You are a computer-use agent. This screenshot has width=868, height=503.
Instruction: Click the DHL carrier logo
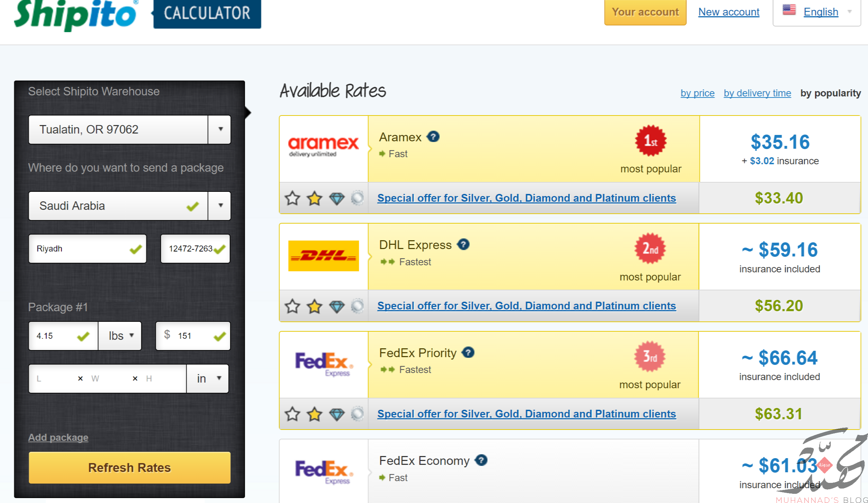(x=323, y=256)
